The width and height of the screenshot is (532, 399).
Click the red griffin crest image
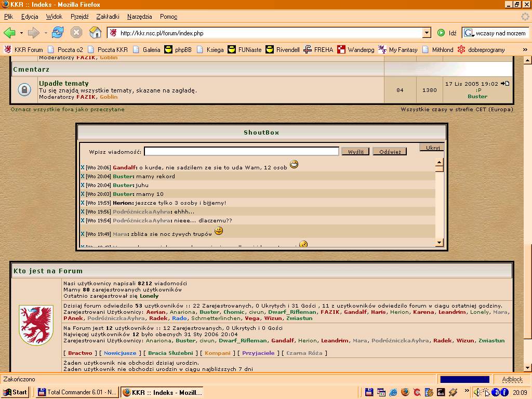pos(36,325)
